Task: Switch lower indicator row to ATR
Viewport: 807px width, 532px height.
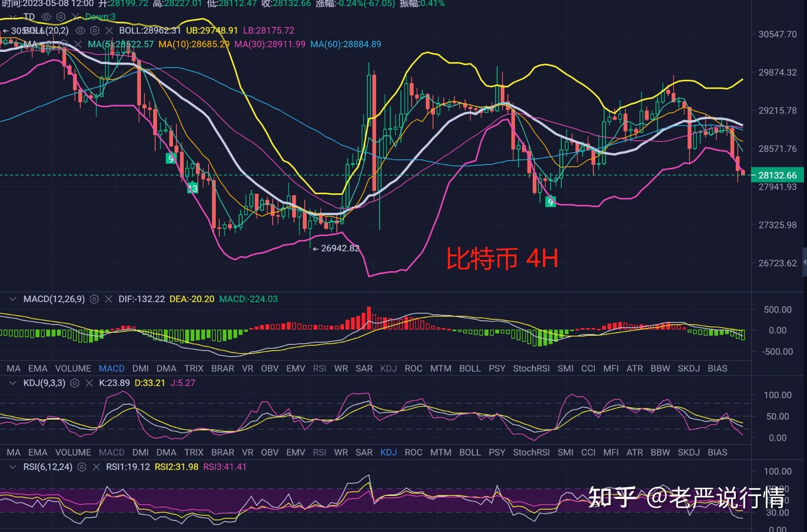Action: (x=635, y=452)
